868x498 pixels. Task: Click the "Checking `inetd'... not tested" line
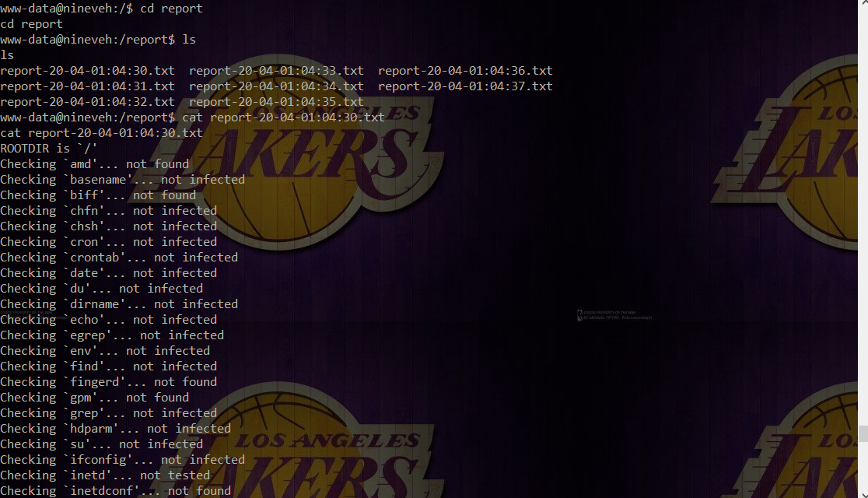point(105,475)
